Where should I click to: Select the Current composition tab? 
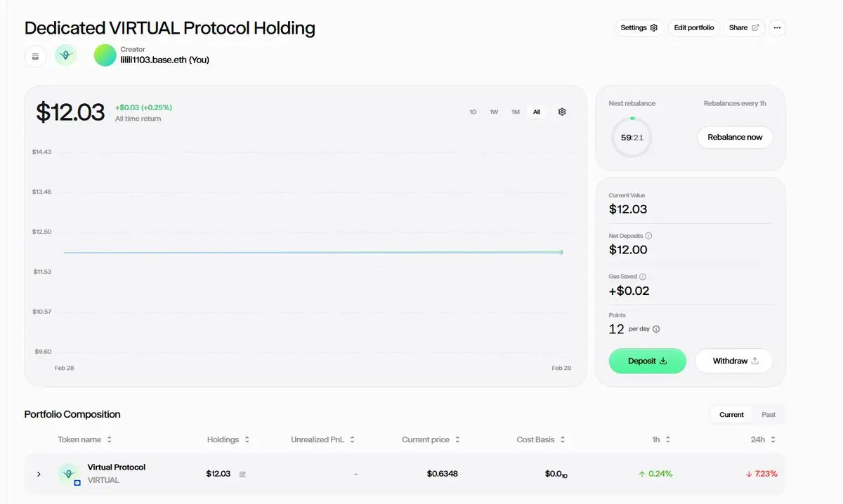pos(731,414)
